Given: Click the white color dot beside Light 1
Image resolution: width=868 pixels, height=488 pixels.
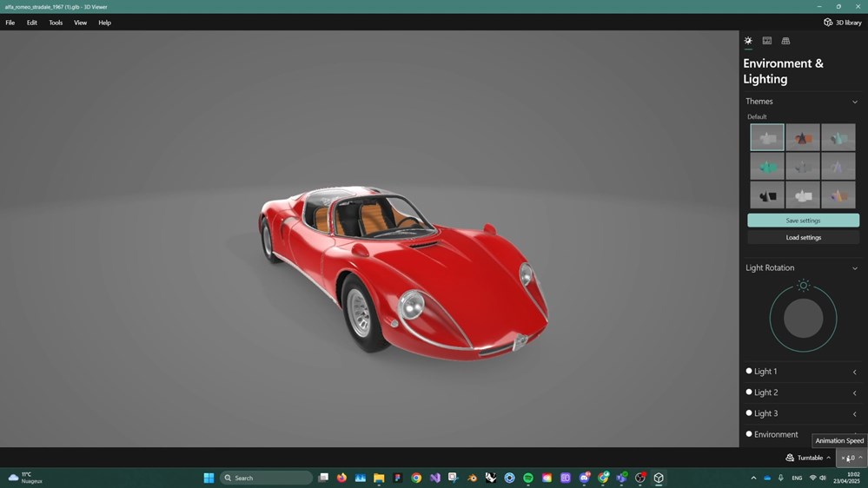Looking at the screenshot, I should 749,372.
